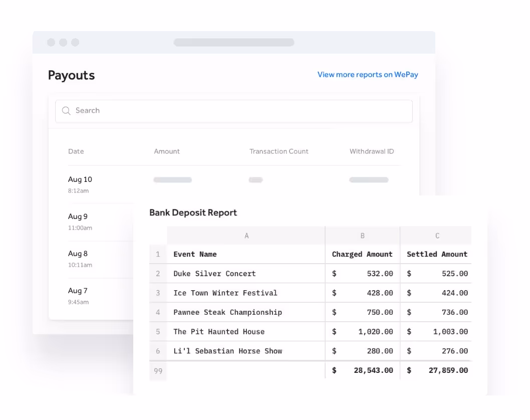530x420 pixels.
Task: Click the 736.00 settled amount cell
Action: coord(436,312)
